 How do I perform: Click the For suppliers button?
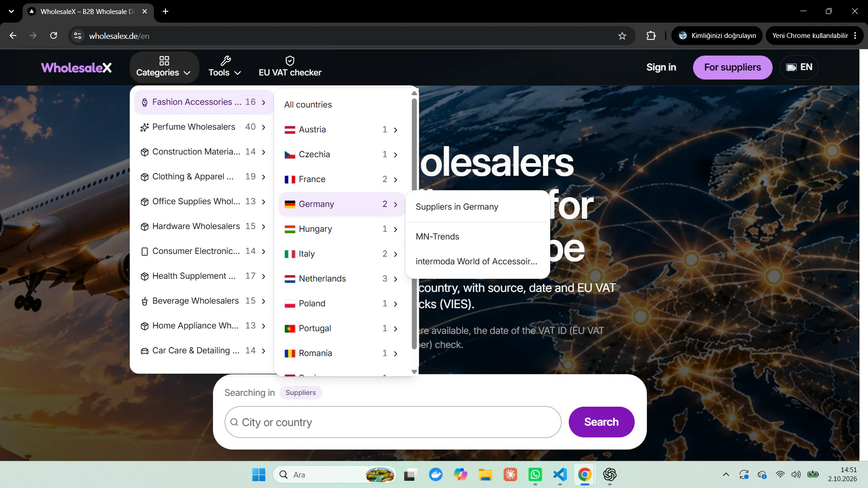[732, 67]
